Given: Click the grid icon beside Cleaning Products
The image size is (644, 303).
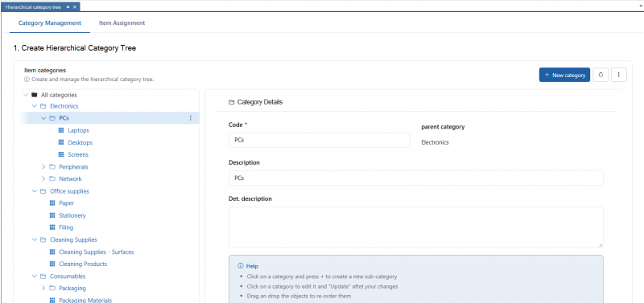Looking at the screenshot, I should (x=52, y=264).
